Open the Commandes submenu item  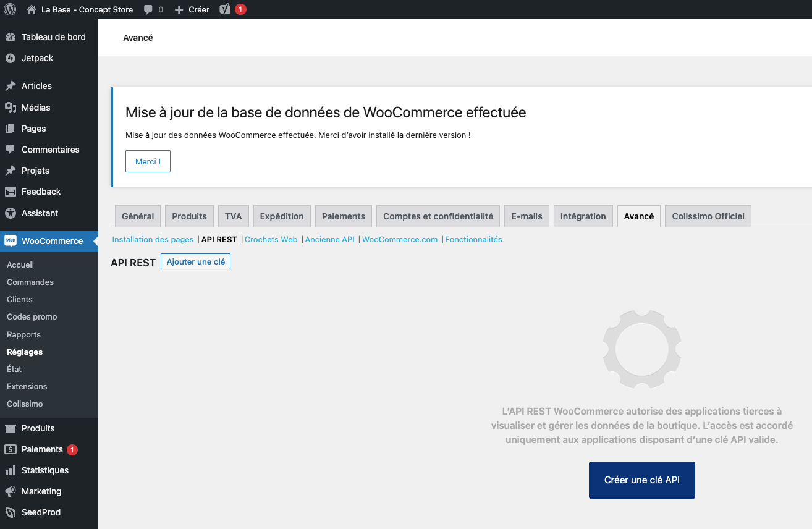pyautogui.click(x=30, y=282)
